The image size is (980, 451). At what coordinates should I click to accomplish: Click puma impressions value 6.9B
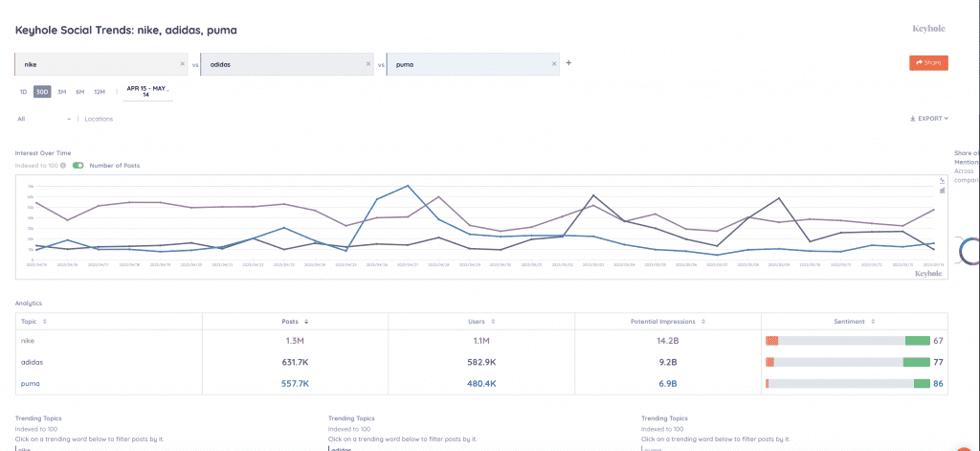[667, 383]
